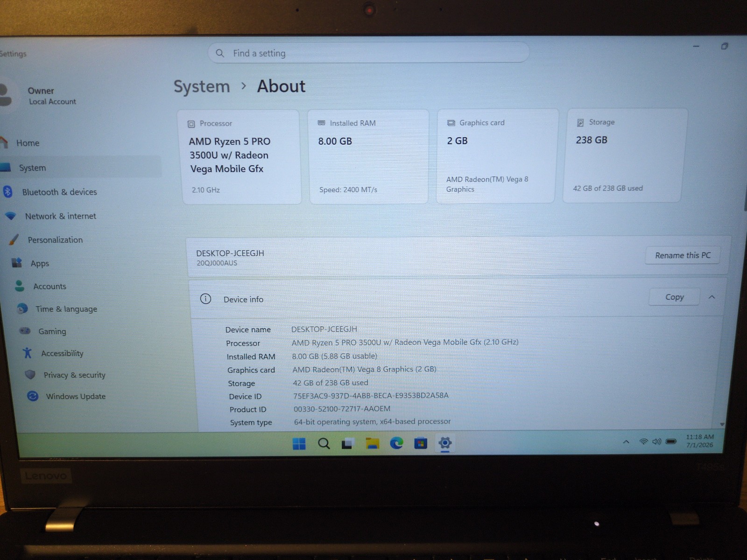Click the System breadcrumb link
747x560 pixels.
coord(202,87)
